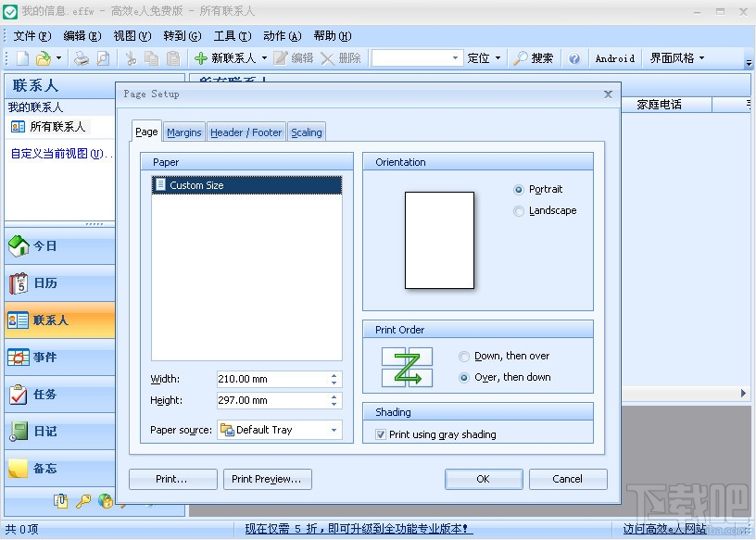Click the Paste clipboard icon
756x540 pixels.
click(173, 58)
